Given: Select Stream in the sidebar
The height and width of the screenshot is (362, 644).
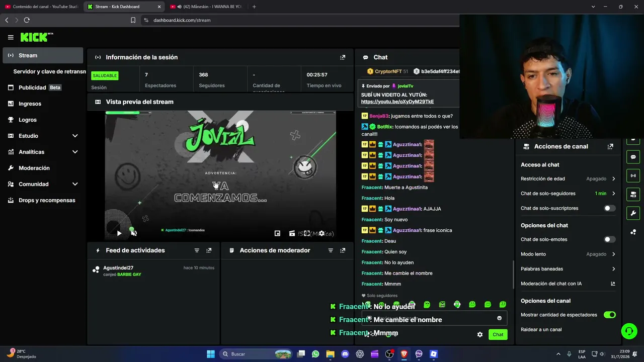Looking at the screenshot, I should point(43,55).
